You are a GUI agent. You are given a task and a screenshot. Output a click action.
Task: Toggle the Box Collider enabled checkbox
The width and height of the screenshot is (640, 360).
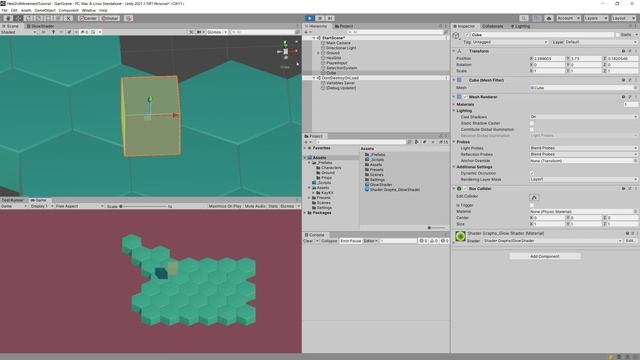click(x=465, y=189)
